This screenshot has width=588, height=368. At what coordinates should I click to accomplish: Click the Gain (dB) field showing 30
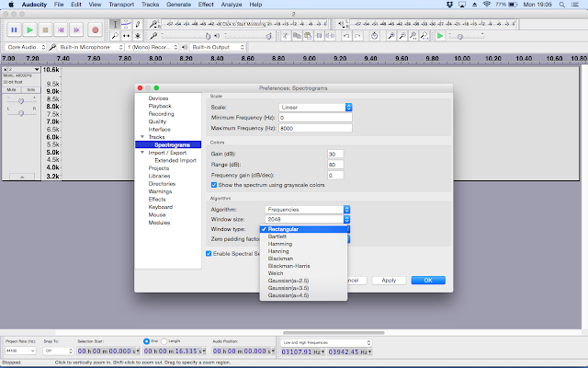[335, 154]
